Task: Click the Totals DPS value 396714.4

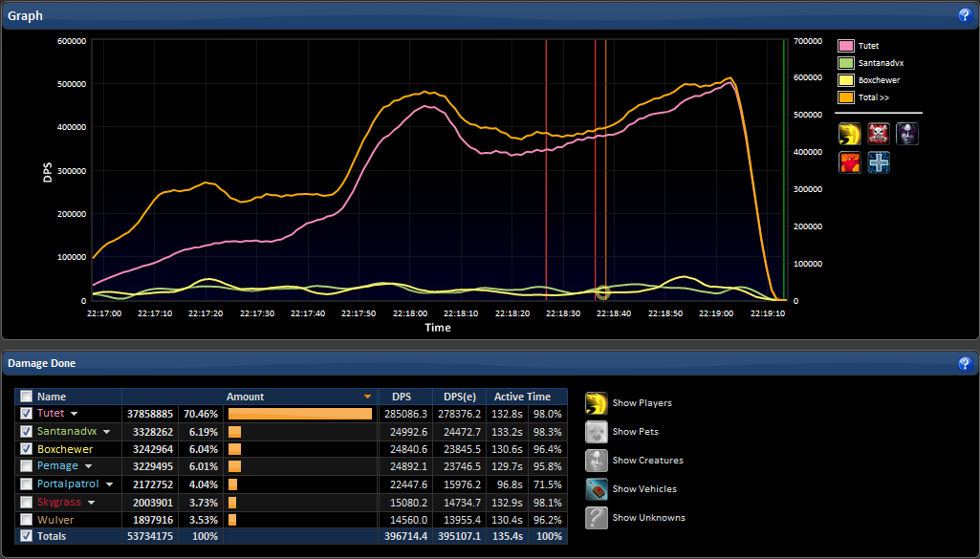Action: tap(405, 536)
